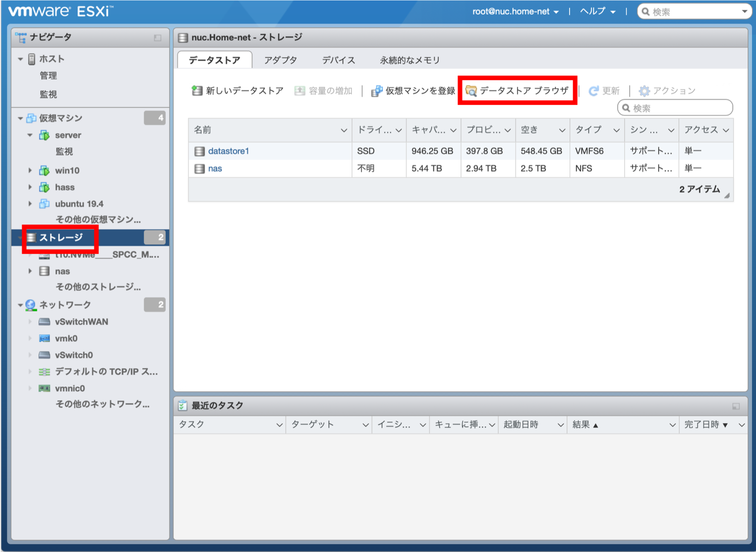Screen dimensions: 756x552
Task: Open the 空き column menu arrow
Action: tap(562, 130)
